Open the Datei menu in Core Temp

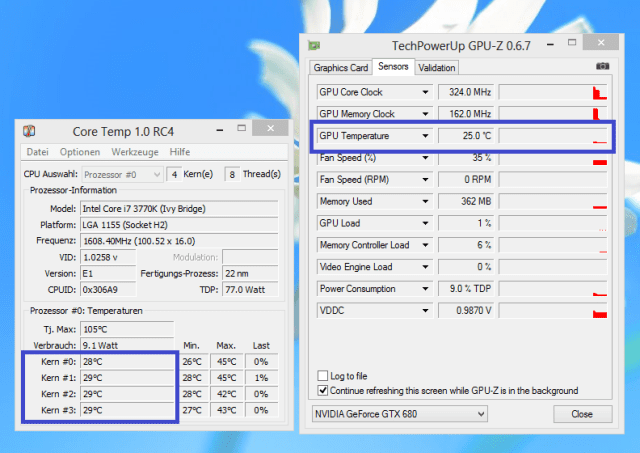(x=38, y=152)
